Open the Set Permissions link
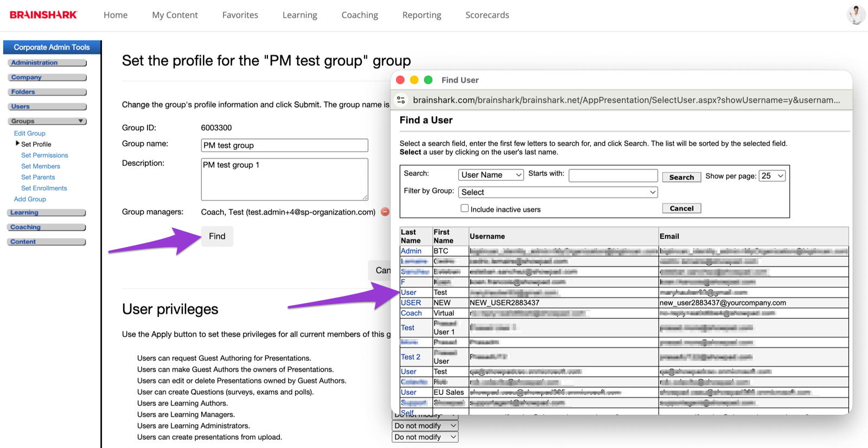The width and height of the screenshot is (868, 448). pos(44,155)
